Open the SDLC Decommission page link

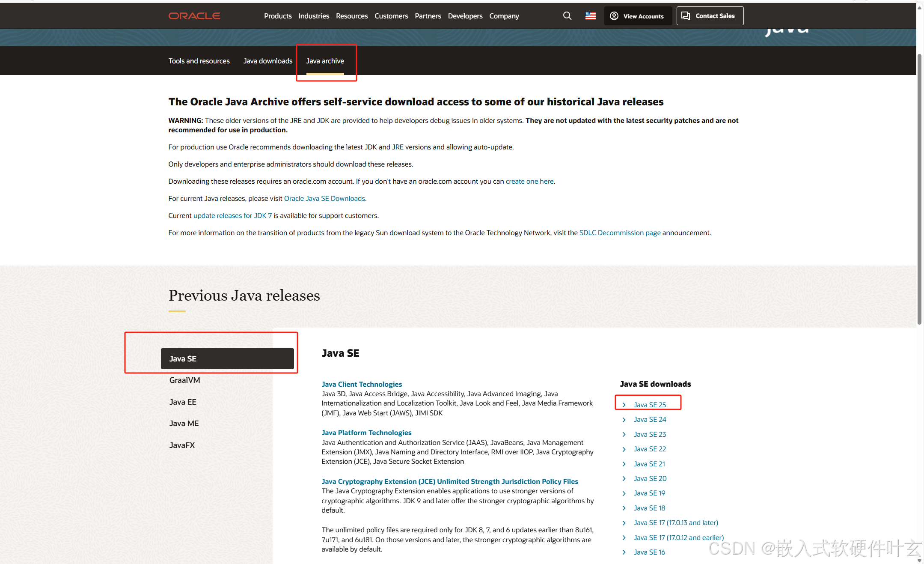[x=620, y=233]
